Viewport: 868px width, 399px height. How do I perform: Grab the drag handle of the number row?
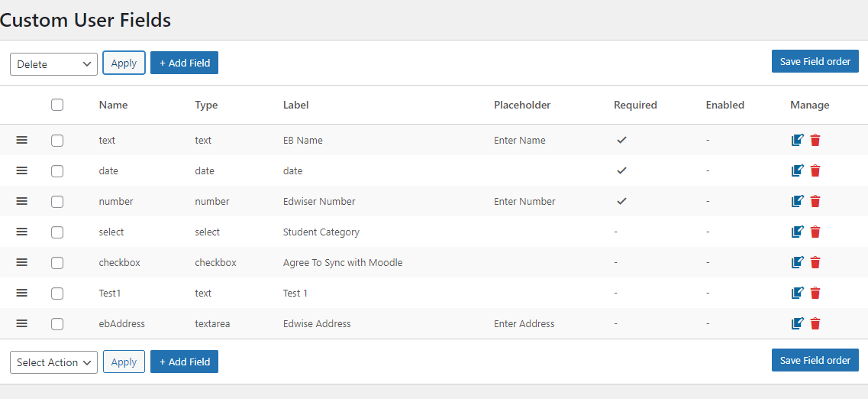21,201
